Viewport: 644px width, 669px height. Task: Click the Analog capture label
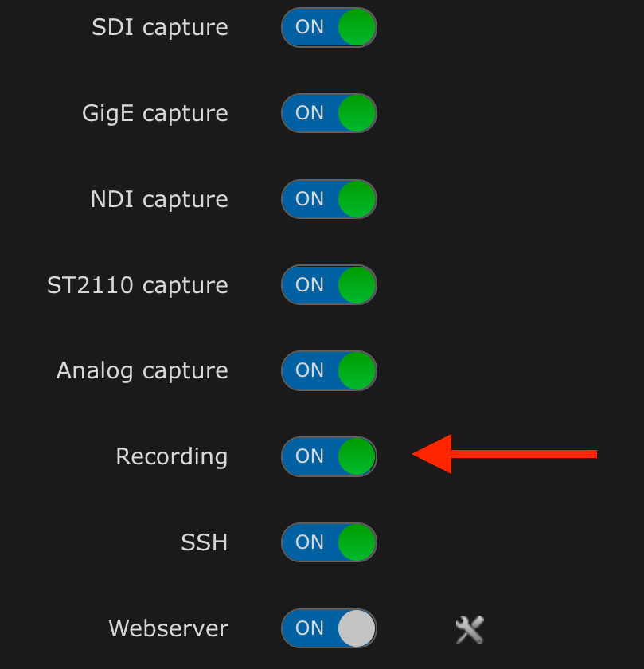pos(142,370)
